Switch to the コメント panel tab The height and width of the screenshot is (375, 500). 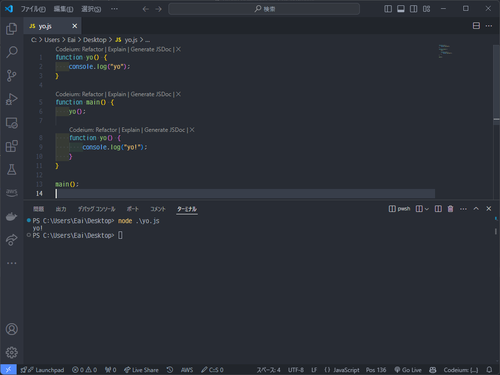coord(158,209)
